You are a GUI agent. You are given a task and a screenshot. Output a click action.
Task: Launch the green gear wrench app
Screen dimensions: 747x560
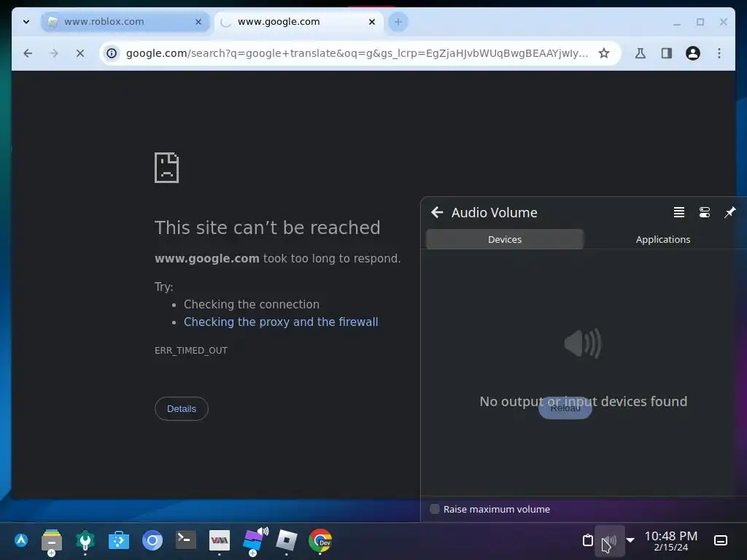tap(85, 540)
